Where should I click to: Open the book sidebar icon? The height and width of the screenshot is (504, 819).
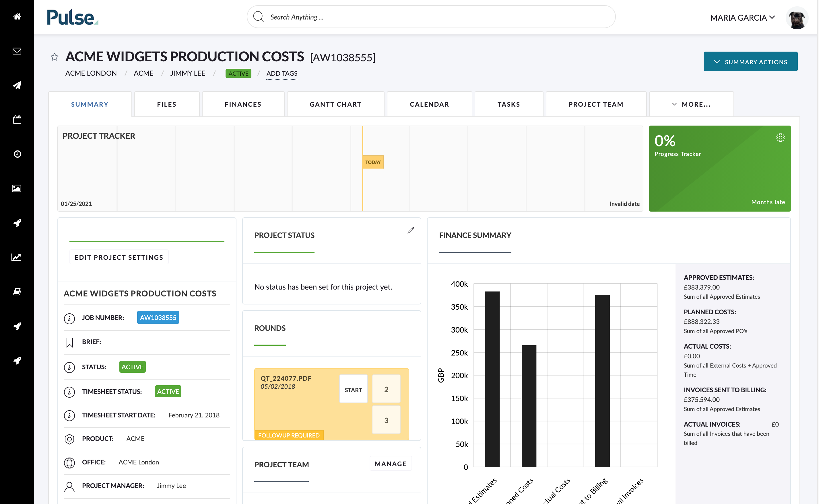click(x=17, y=292)
